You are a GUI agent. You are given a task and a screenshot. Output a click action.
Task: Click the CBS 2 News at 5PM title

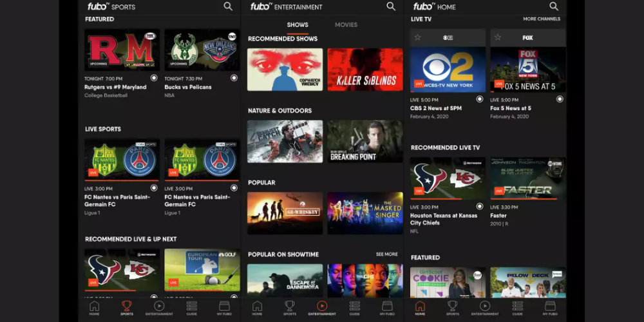436,108
